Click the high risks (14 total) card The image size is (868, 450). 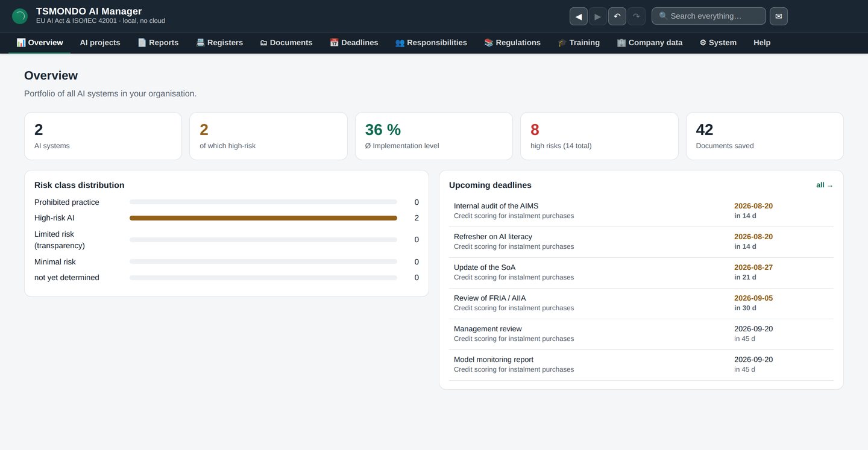pyautogui.click(x=599, y=136)
